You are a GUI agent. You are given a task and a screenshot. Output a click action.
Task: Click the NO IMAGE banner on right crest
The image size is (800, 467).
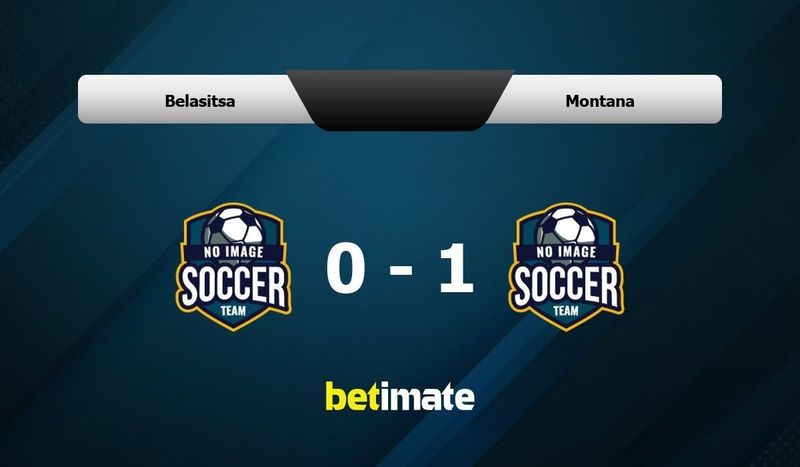566,252
